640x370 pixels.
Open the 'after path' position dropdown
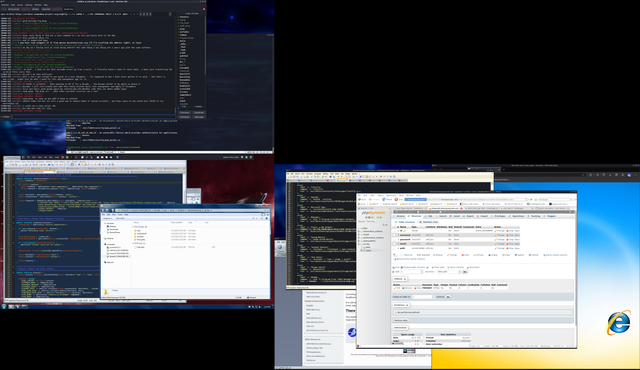tap(449, 272)
